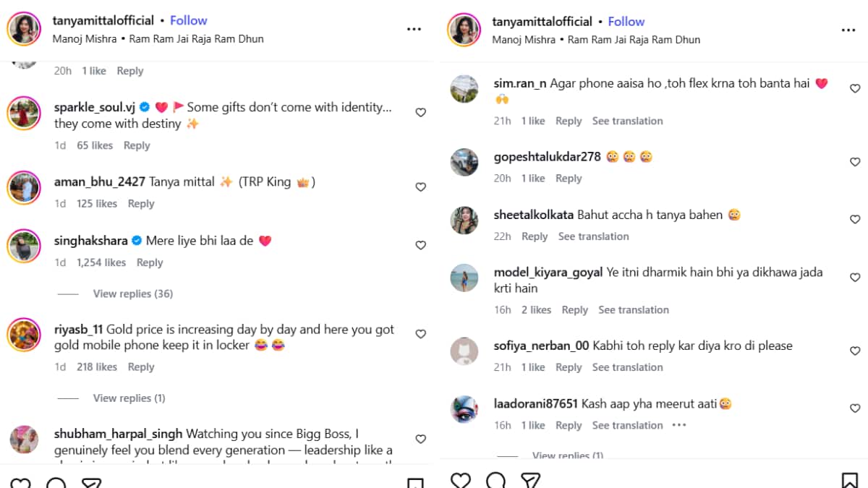Follow tanyamittalofficial in the left post header
Image resolution: width=868 pixels, height=488 pixels.
pos(188,20)
